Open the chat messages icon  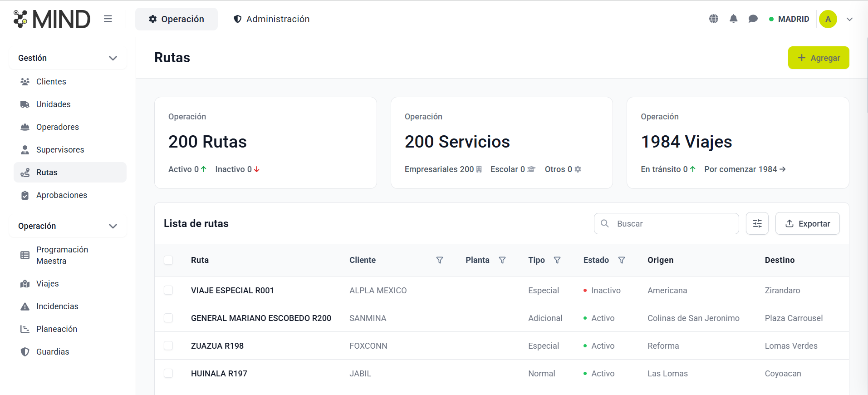click(x=753, y=19)
